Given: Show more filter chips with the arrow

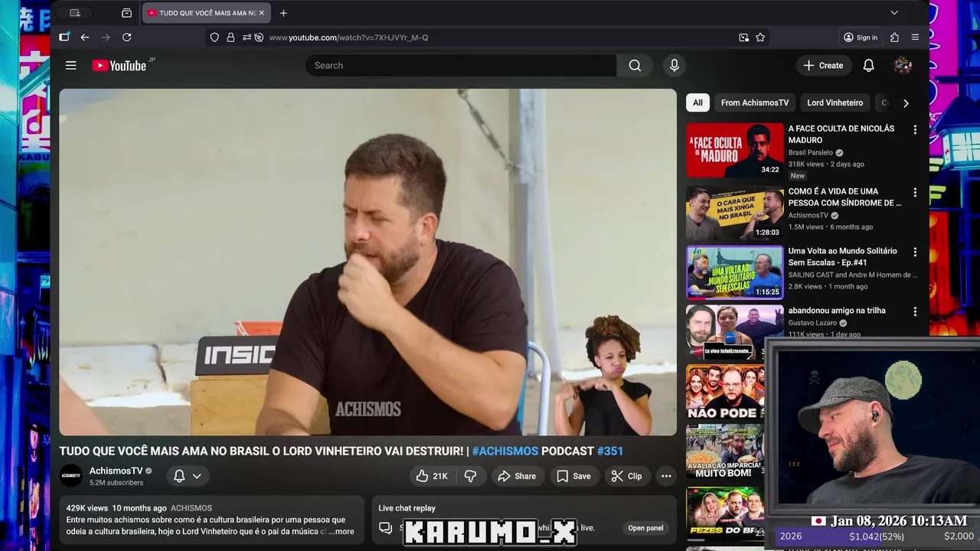Looking at the screenshot, I should (x=906, y=103).
